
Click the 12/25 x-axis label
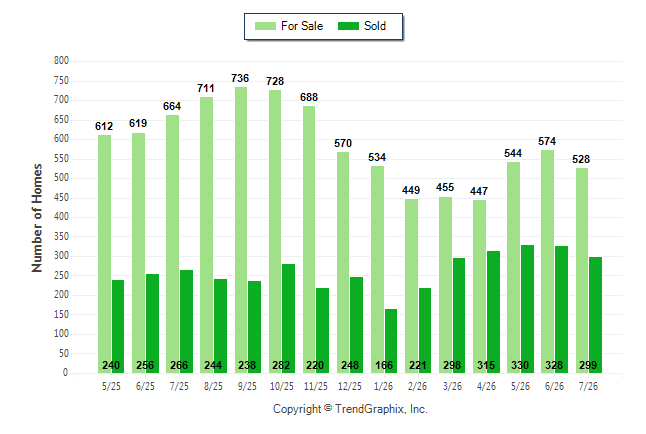[350, 387]
